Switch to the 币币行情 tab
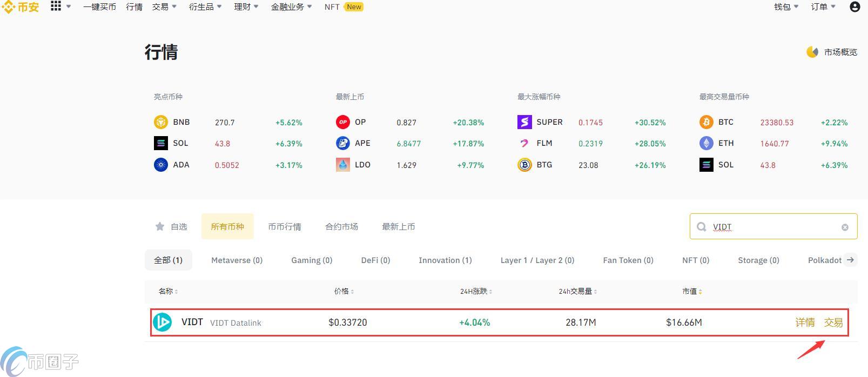868x377 pixels. [285, 226]
